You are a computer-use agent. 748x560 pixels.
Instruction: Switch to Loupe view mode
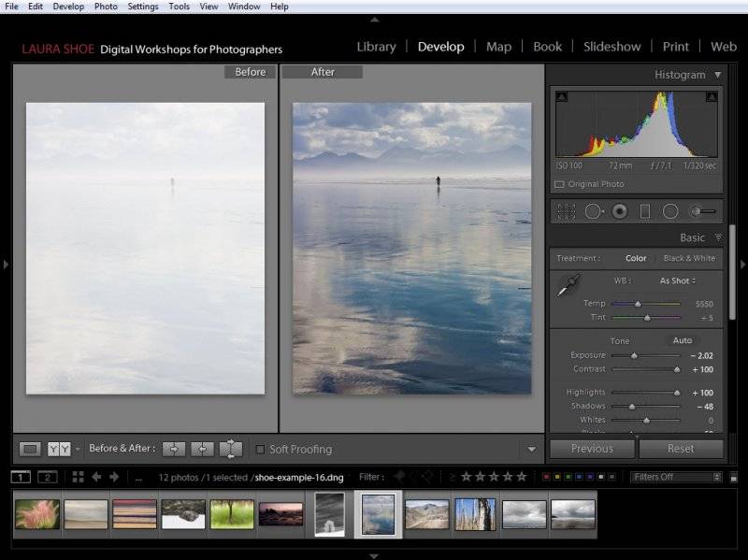click(30, 449)
